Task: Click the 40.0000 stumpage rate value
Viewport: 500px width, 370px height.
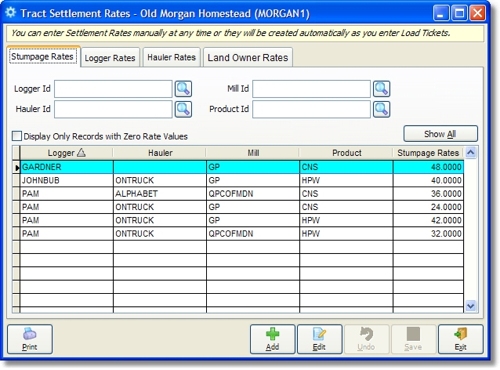Action: [428, 180]
